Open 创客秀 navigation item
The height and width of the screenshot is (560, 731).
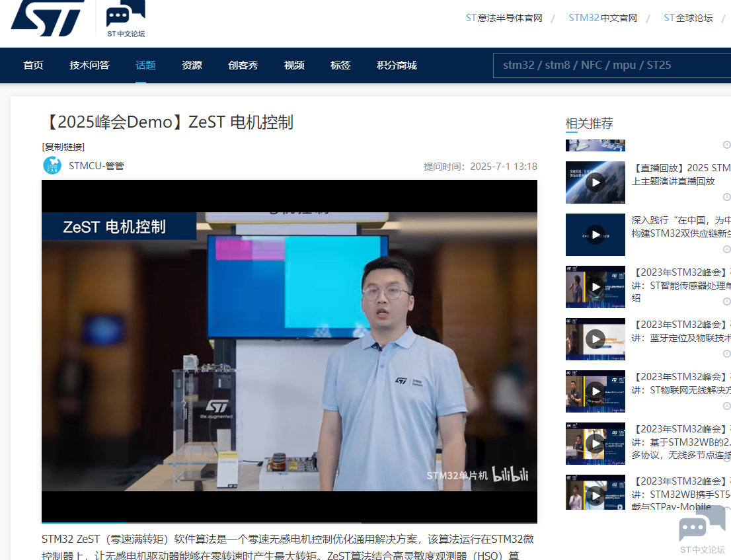coord(243,65)
